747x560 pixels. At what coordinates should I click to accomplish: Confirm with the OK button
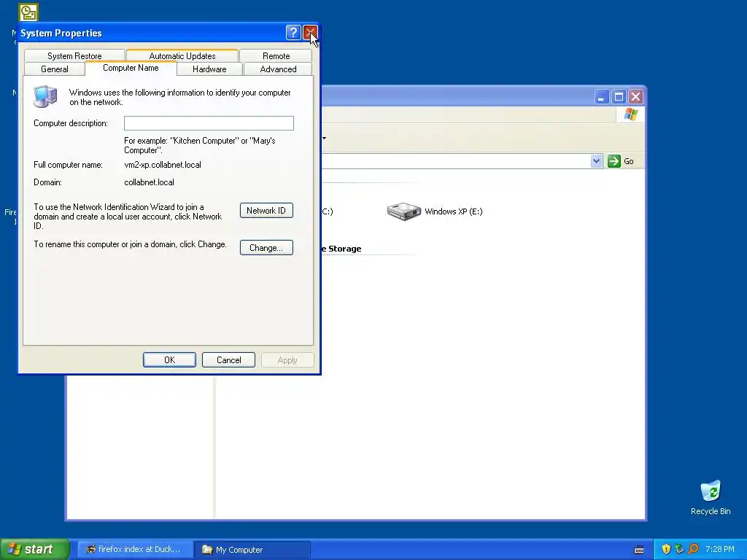(x=169, y=360)
